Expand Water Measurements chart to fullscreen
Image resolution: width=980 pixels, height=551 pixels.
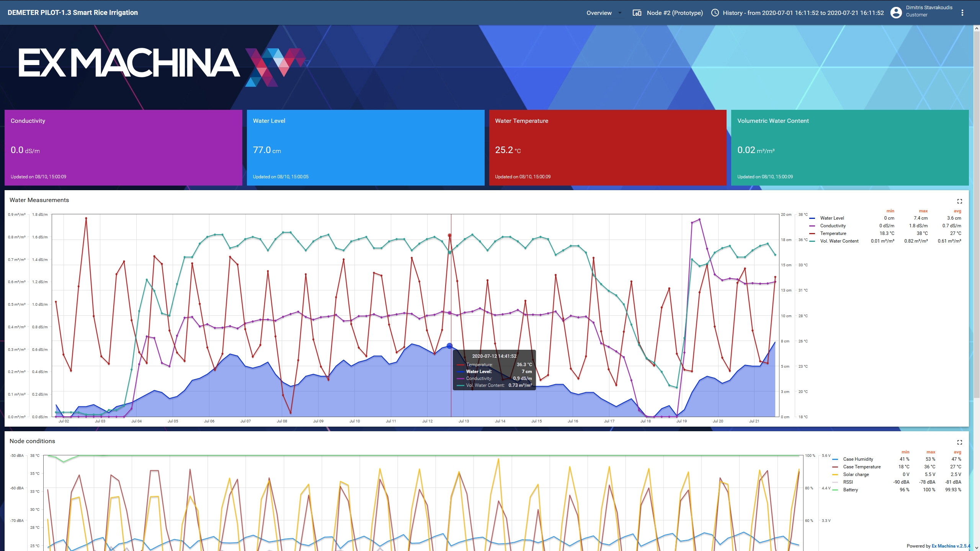pyautogui.click(x=959, y=201)
